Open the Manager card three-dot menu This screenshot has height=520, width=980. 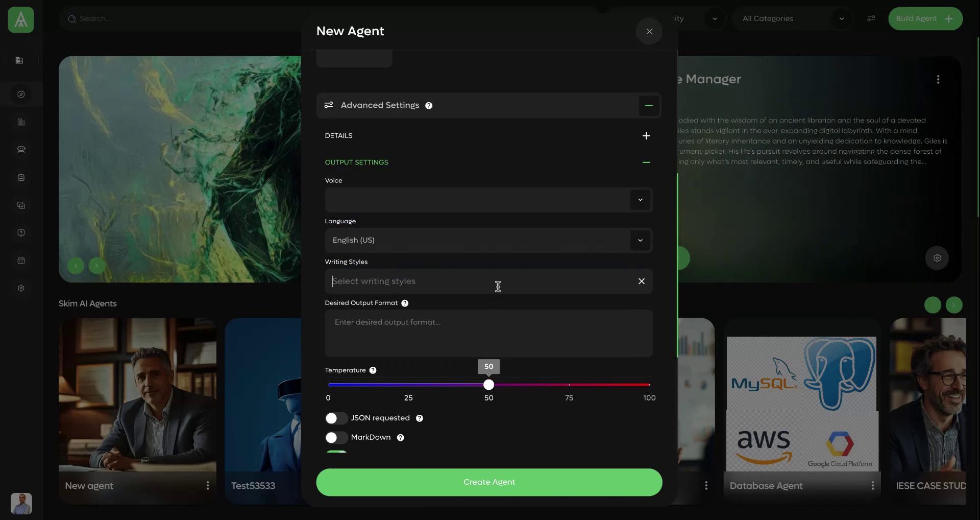938,79
